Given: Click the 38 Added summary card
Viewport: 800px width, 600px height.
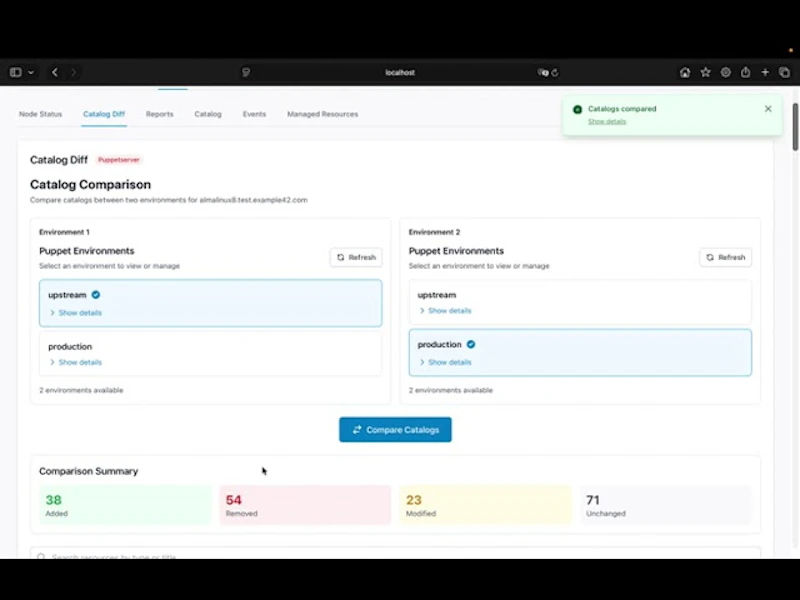Looking at the screenshot, I should click(x=125, y=505).
